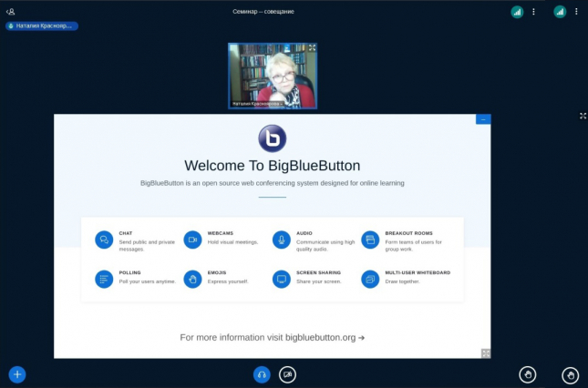Screen dimensions: 588x388
Task: Click the Наталия Красноярова presenter name pill
Action: (x=42, y=26)
